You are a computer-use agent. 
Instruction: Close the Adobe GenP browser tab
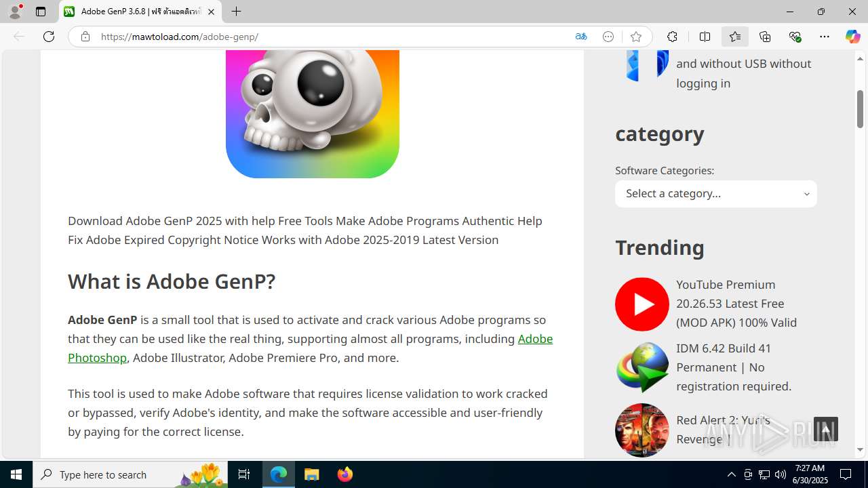point(212,12)
